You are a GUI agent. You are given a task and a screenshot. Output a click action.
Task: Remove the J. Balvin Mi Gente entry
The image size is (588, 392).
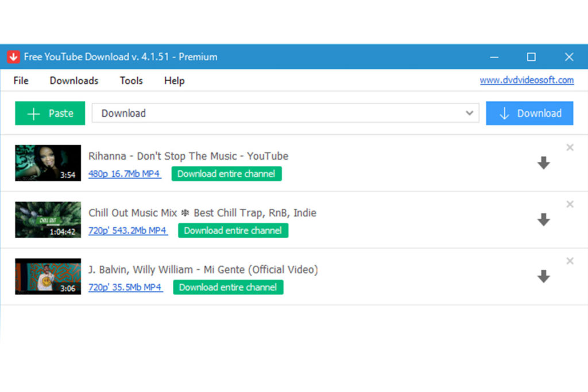(x=570, y=261)
